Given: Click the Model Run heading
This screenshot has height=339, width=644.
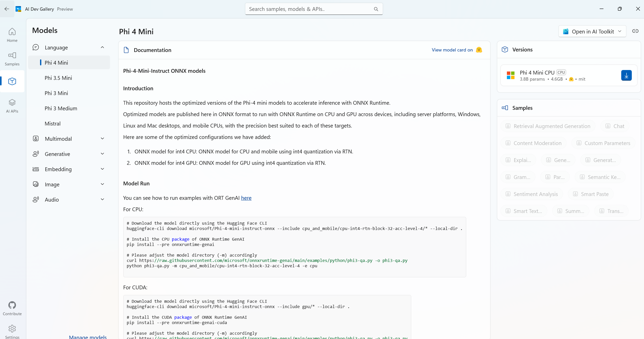Looking at the screenshot, I should point(136,184).
